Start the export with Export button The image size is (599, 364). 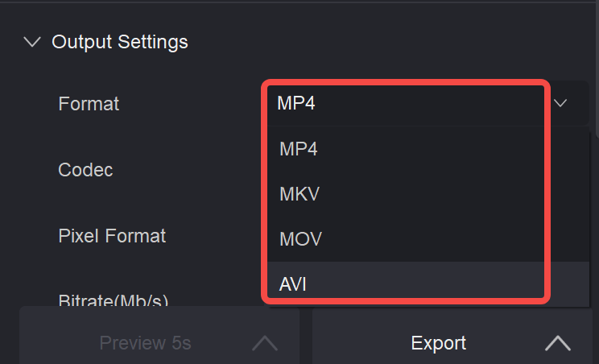(438, 342)
